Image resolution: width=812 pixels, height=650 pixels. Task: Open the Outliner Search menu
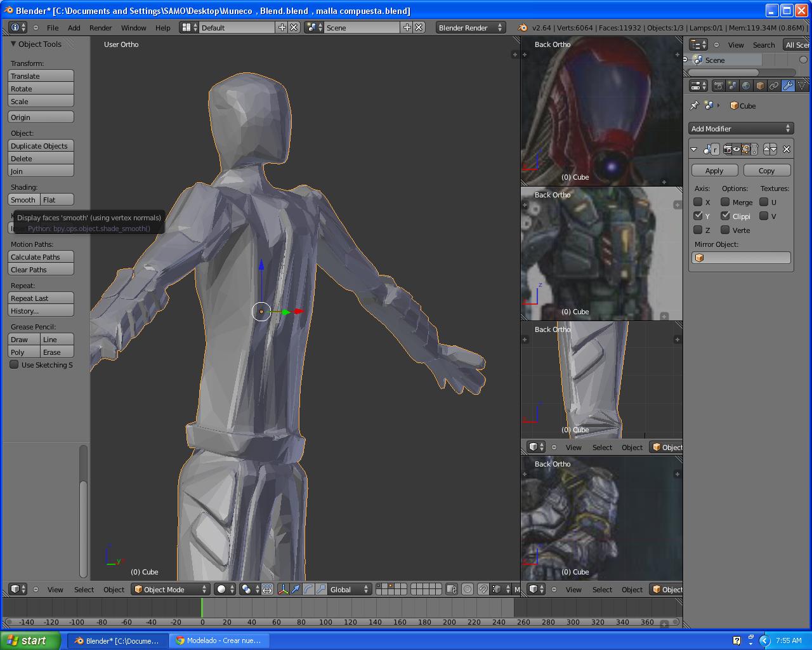tap(764, 44)
